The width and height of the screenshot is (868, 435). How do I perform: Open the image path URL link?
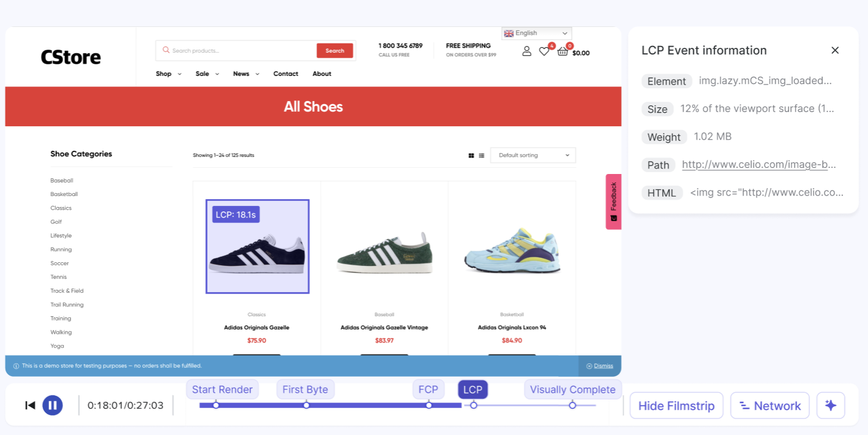tap(759, 164)
